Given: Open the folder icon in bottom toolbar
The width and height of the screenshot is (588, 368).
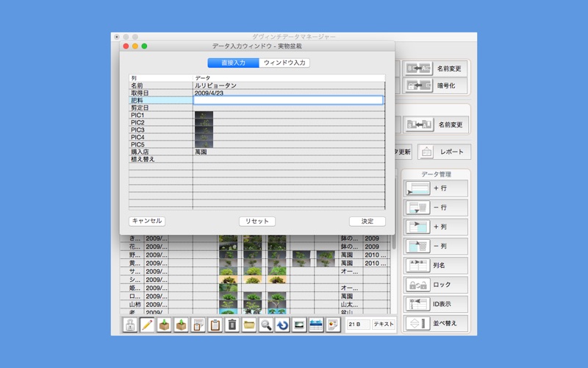Looking at the screenshot, I should (248, 325).
